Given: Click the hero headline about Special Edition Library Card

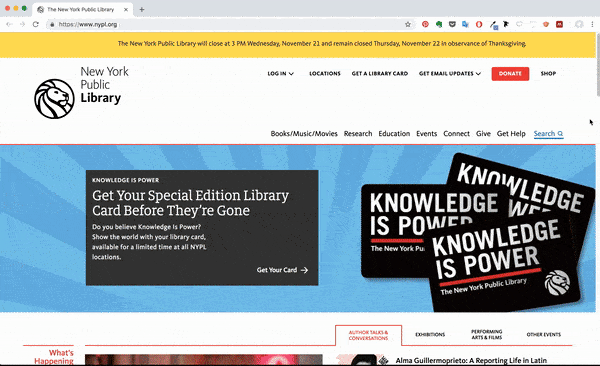Looking at the screenshot, I should (x=190, y=203).
